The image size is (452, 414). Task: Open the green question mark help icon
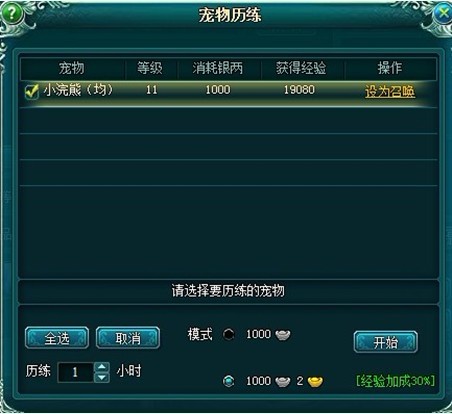(x=12, y=13)
